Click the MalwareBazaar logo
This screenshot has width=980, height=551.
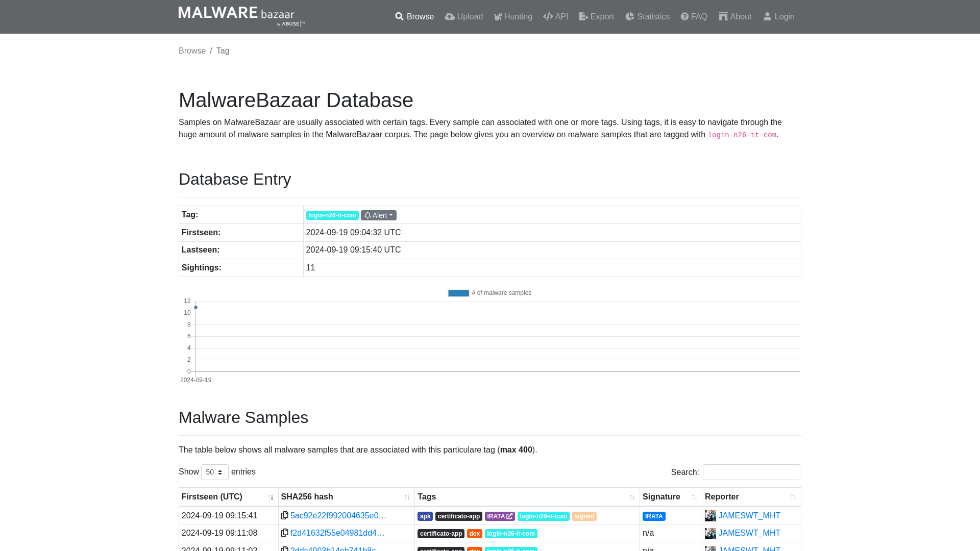pyautogui.click(x=241, y=16)
